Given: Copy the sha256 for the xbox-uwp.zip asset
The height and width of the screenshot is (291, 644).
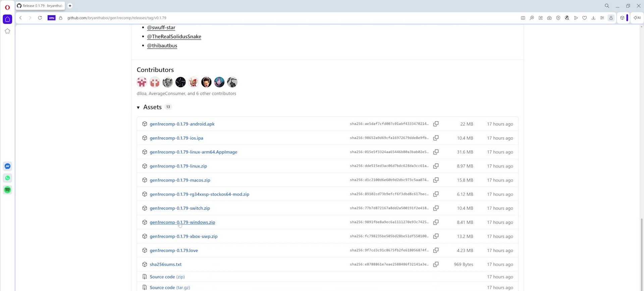Looking at the screenshot, I should (436, 236).
